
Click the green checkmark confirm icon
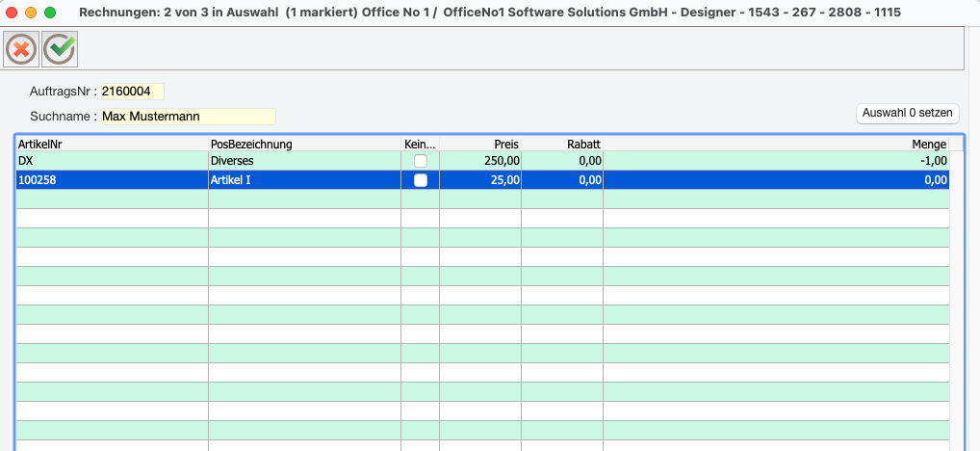pyautogui.click(x=60, y=49)
